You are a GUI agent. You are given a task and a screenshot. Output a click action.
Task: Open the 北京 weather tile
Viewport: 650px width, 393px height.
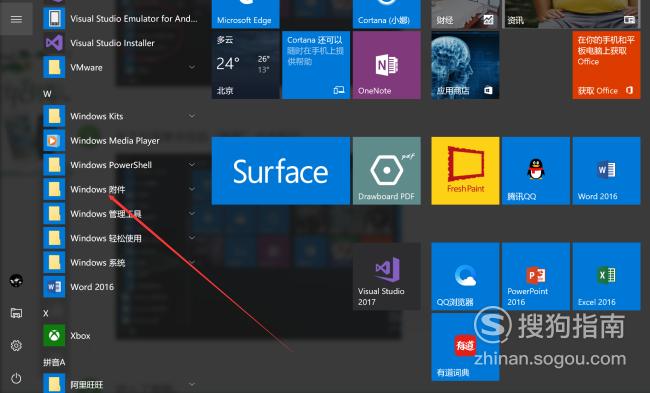point(246,65)
